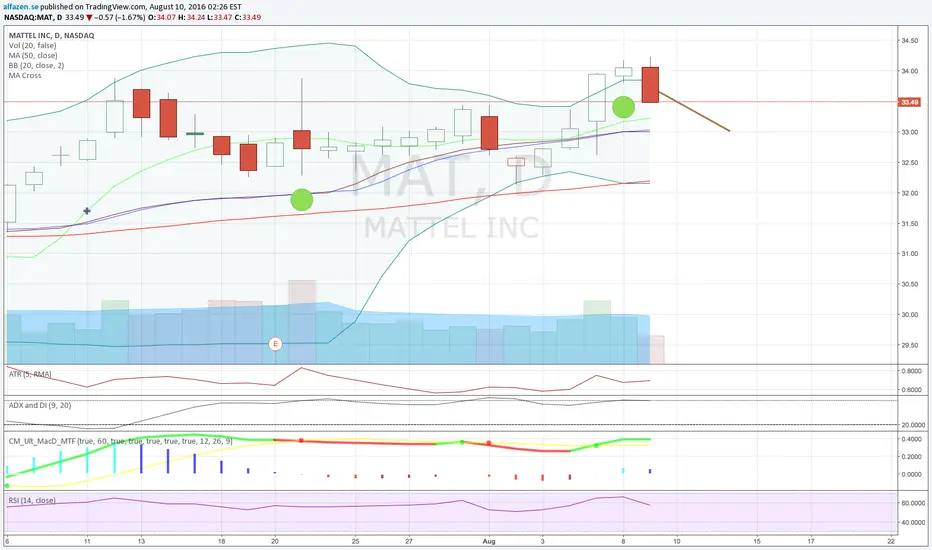Click the 'RSI (14, close)' pane label
Viewport: 932px width, 550px height.
[32, 500]
